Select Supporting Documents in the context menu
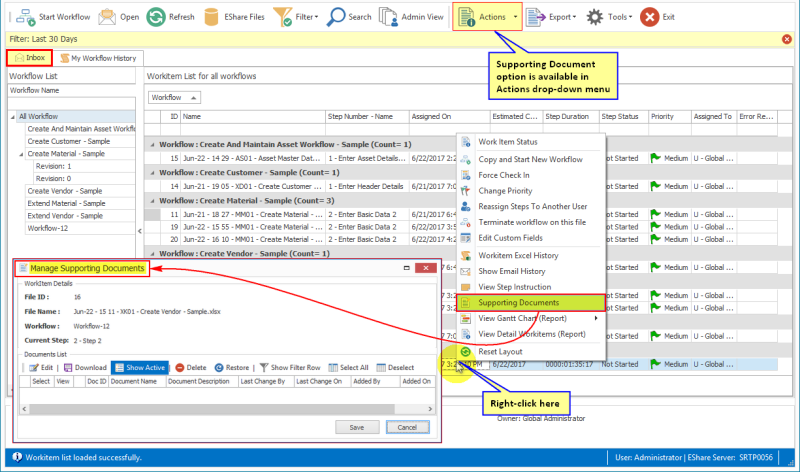The height and width of the screenshot is (472, 800). tap(517, 302)
